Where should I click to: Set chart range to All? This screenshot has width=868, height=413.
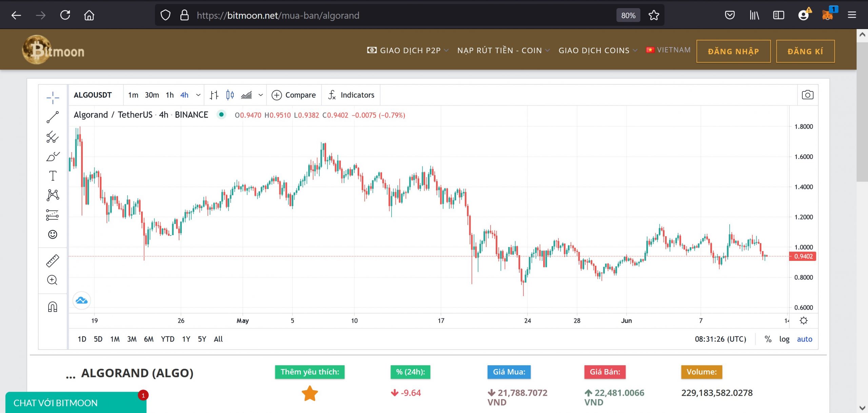[218, 339]
